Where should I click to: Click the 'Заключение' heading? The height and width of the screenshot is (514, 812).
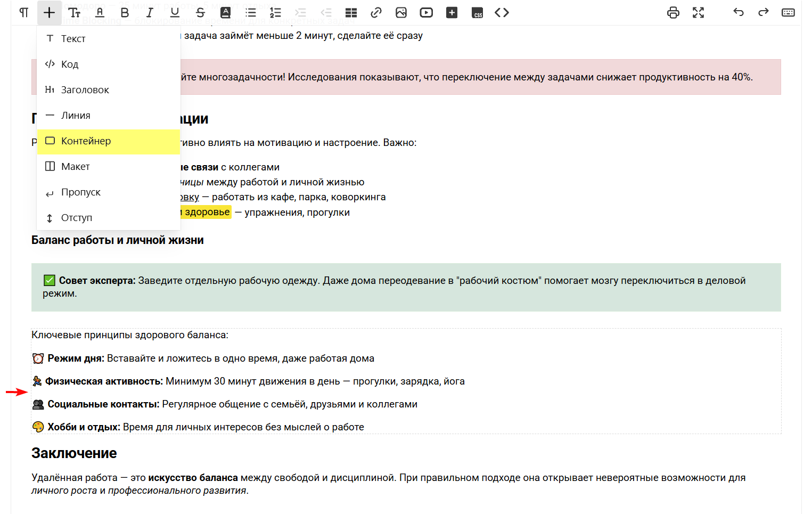74,453
